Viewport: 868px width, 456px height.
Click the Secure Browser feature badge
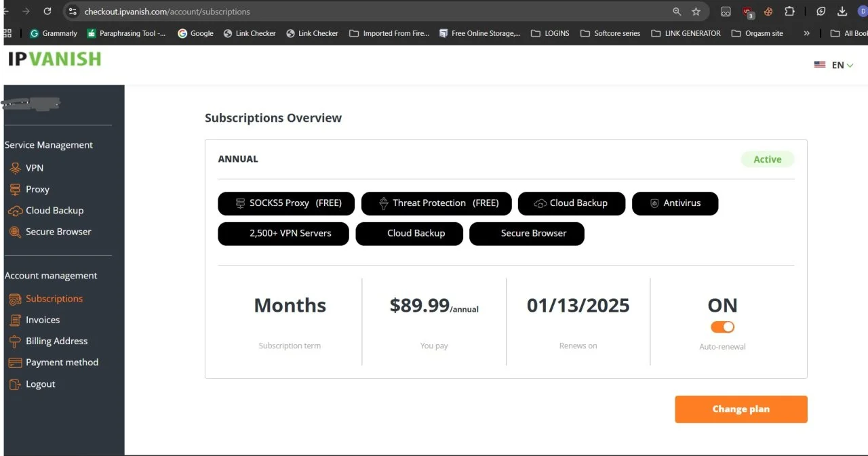tap(526, 234)
